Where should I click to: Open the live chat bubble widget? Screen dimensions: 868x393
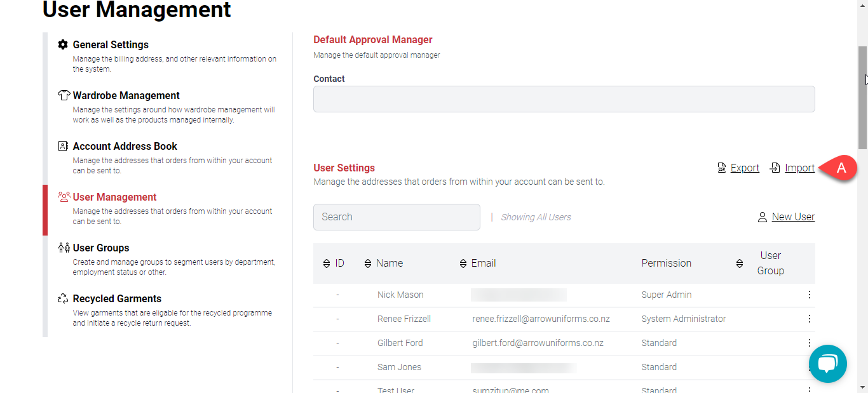click(827, 364)
